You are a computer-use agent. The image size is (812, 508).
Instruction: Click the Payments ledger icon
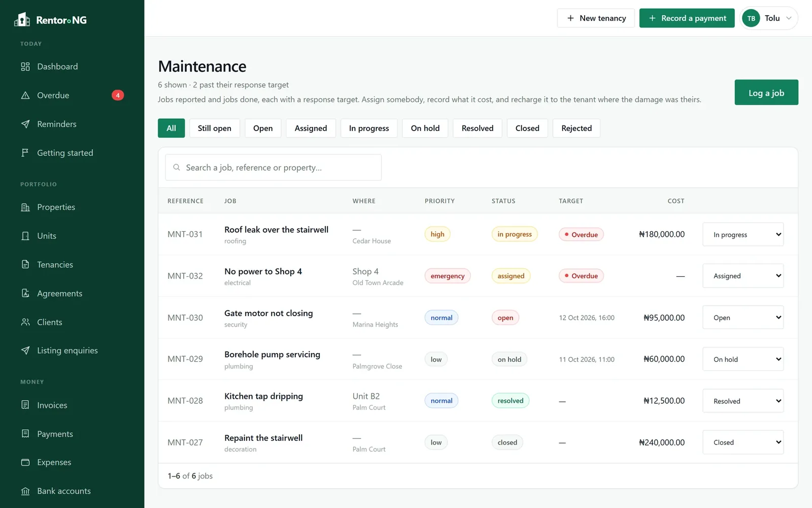pos(25,434)
